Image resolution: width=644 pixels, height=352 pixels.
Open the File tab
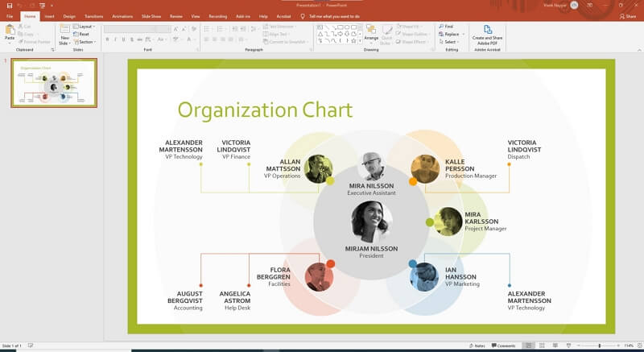10,16
